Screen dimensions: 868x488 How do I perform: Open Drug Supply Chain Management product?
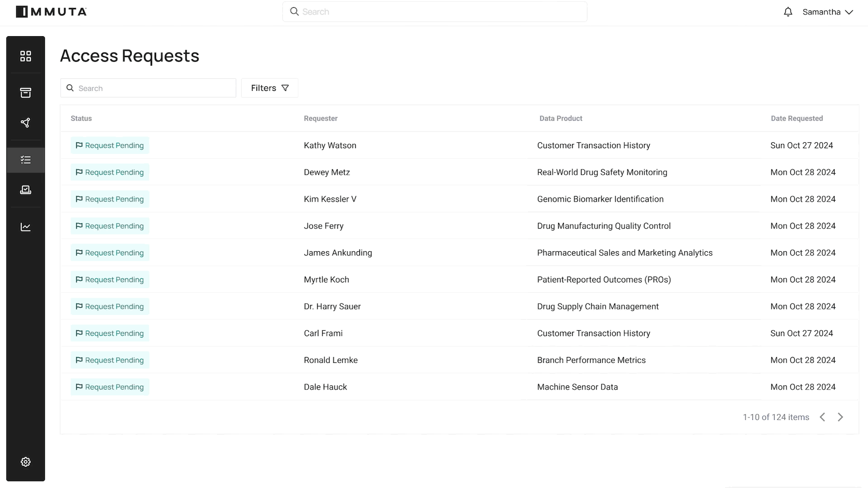click(x=598, y=306)
